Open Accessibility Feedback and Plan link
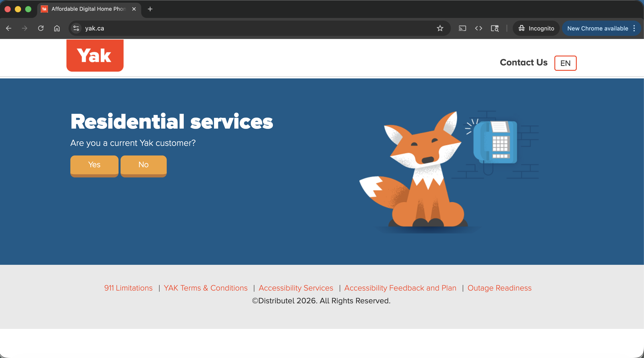 point(400,288)
